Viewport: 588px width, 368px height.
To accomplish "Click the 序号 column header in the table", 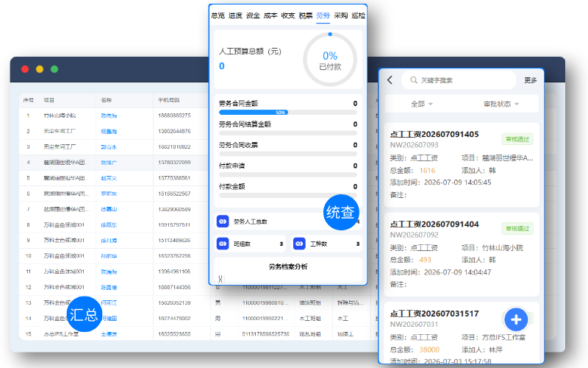I will pyautogui.click(x=28, y=100).
